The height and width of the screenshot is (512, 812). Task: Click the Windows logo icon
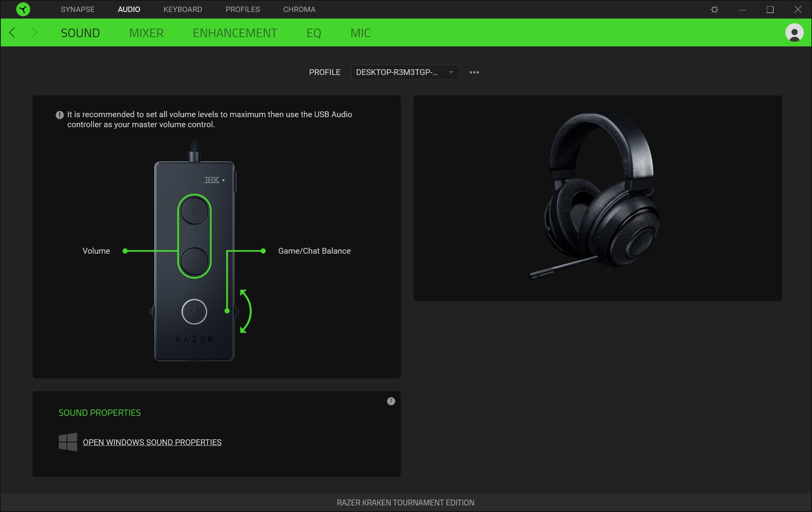68,442
